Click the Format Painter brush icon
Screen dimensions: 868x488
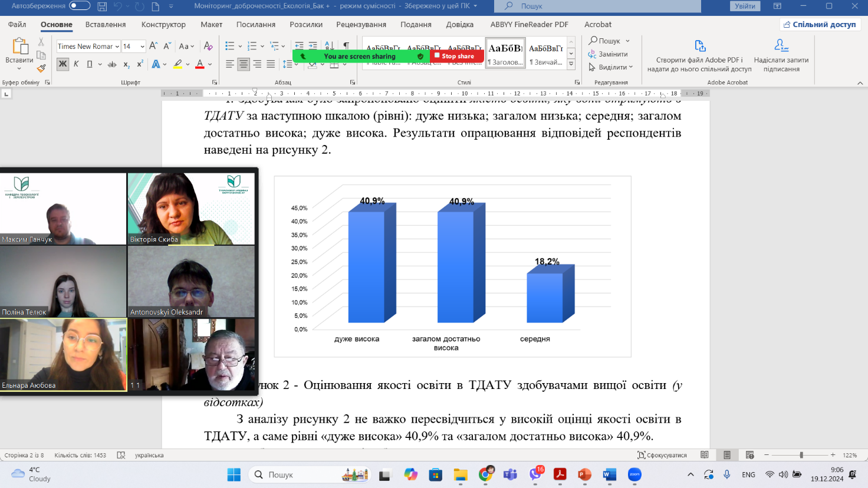coord(41,68)
